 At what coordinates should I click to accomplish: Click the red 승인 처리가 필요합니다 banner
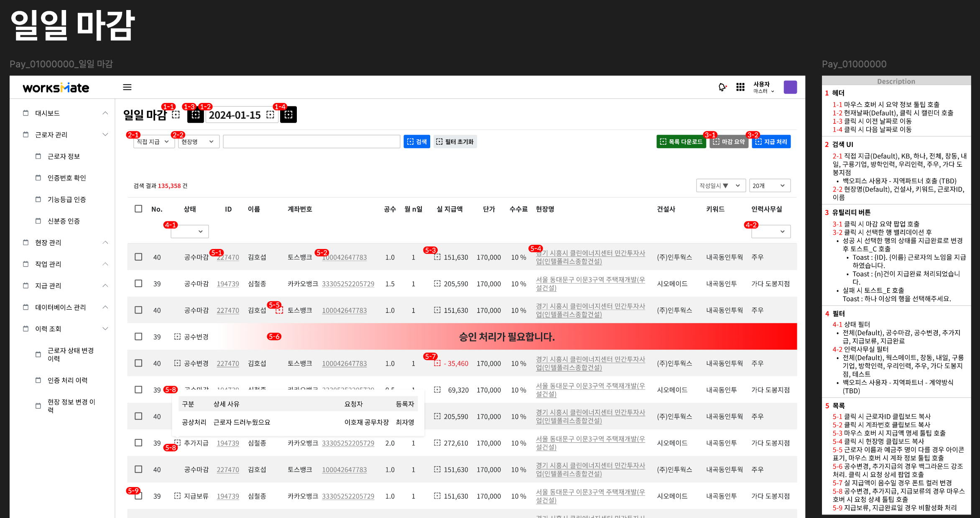[x=506, y=336]
